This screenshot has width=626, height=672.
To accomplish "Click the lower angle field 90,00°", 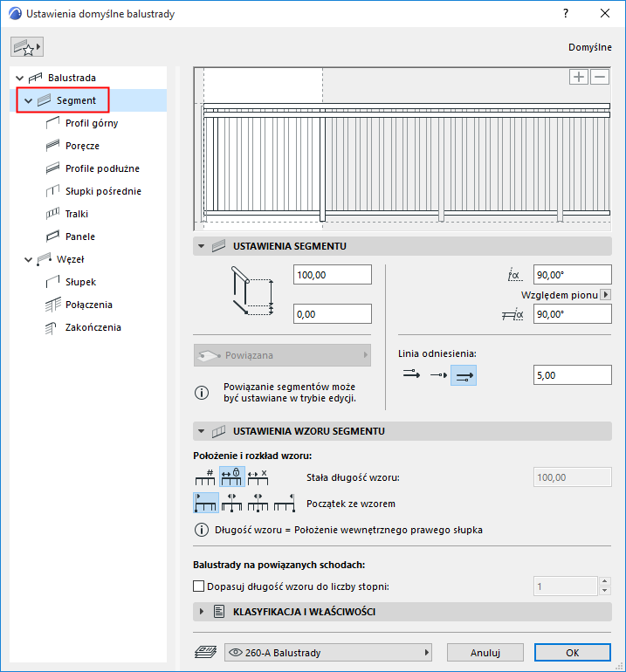I will [573, 314].
